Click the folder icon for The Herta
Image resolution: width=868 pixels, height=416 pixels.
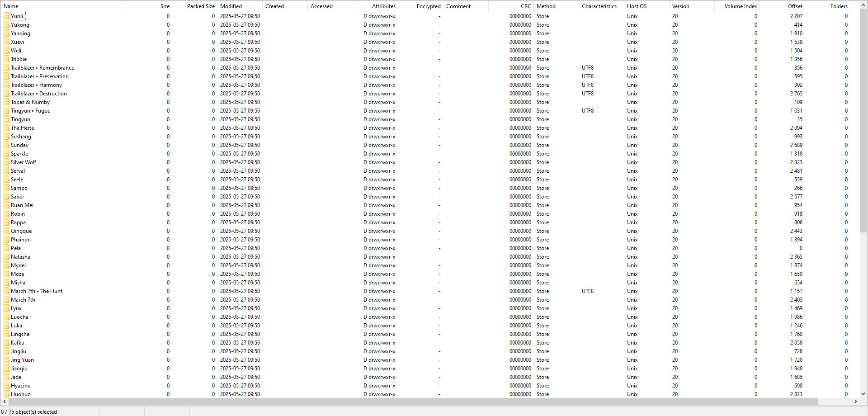[x=6, y=128]
